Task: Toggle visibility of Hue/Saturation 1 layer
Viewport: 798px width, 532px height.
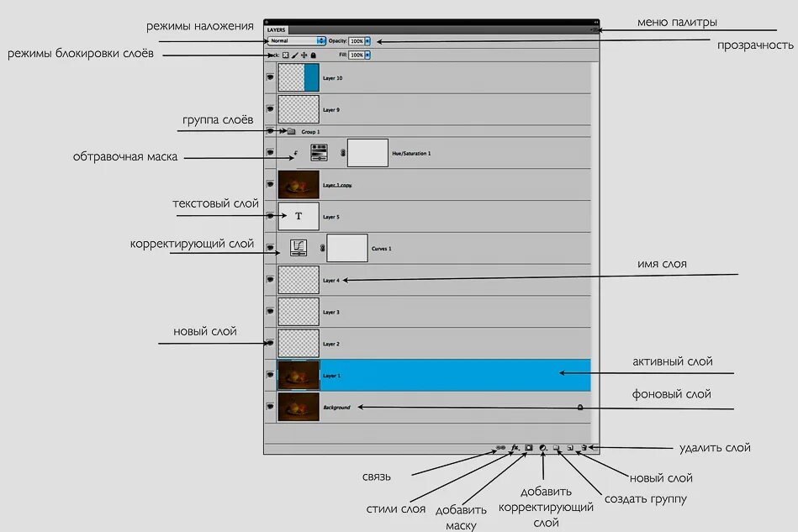Action: pos(270,152)
